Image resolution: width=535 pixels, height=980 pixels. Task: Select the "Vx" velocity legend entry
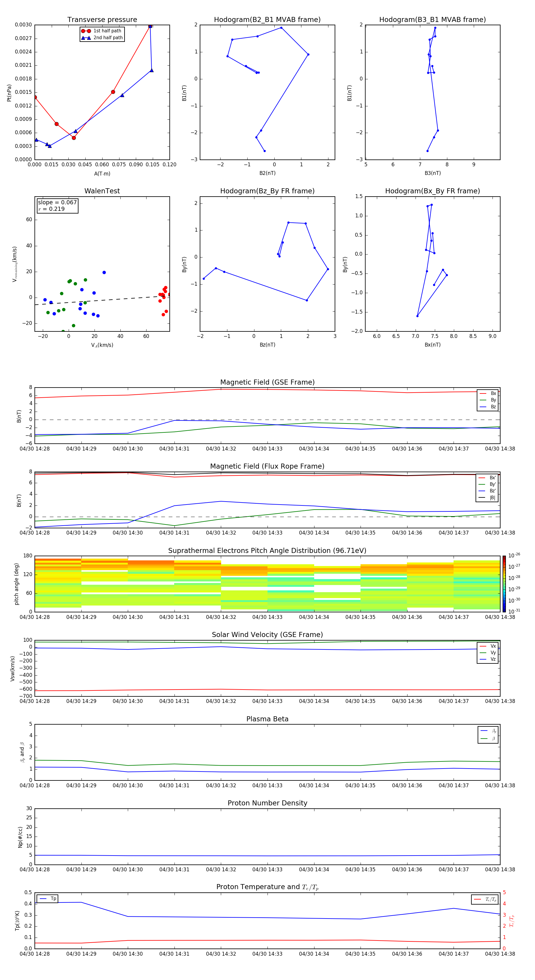(488, 646)
